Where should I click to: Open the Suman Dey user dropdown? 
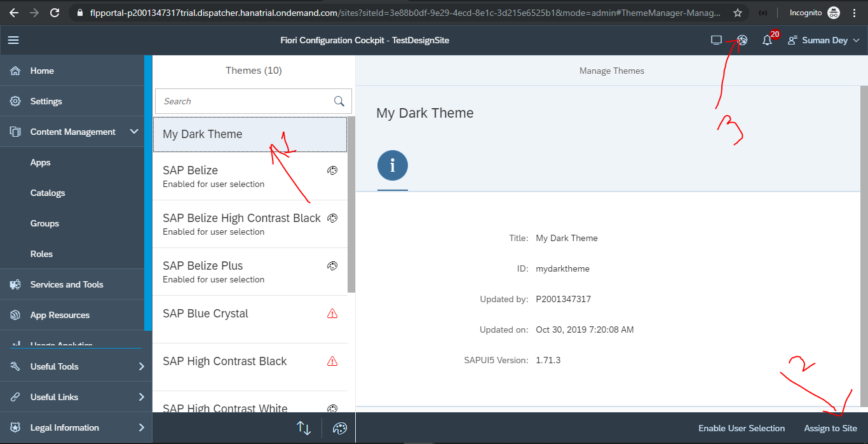(824, 41)
